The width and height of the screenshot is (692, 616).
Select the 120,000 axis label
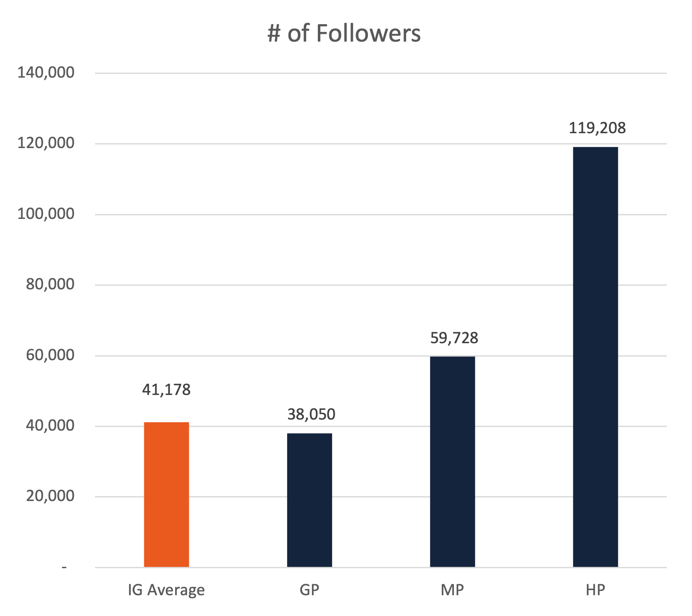point(46,143)
